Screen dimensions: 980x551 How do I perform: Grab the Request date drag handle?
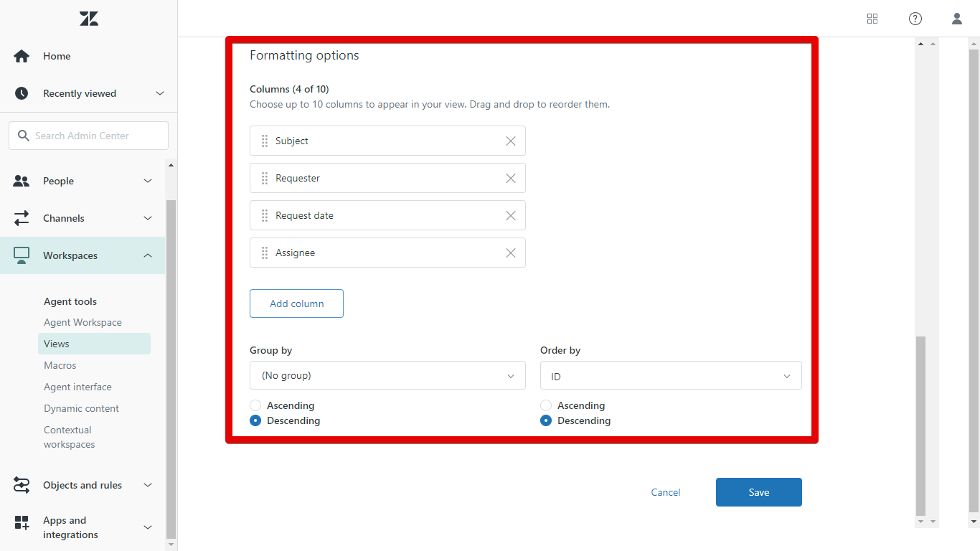click(x=265, y=215)
